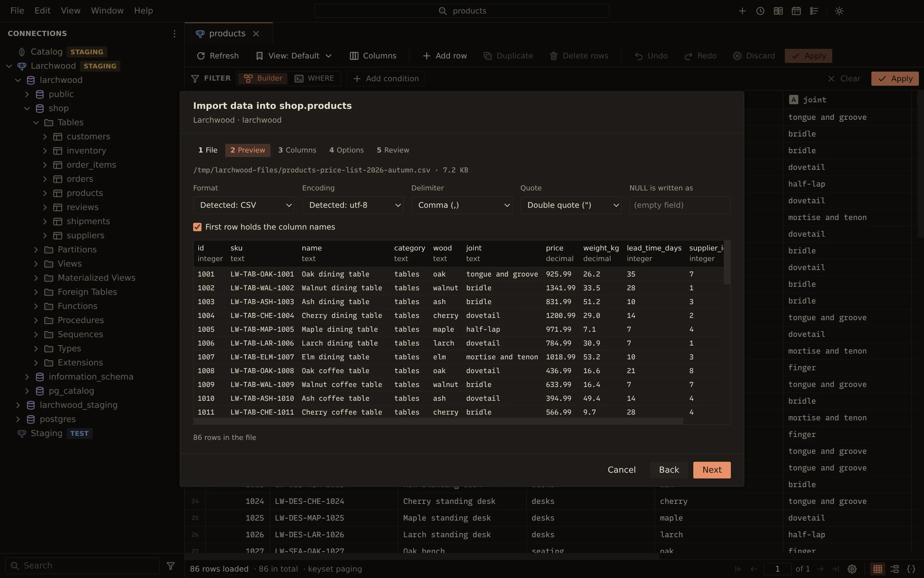
Task: Click the Refresh toolbar button
Action: coord(218,56)
